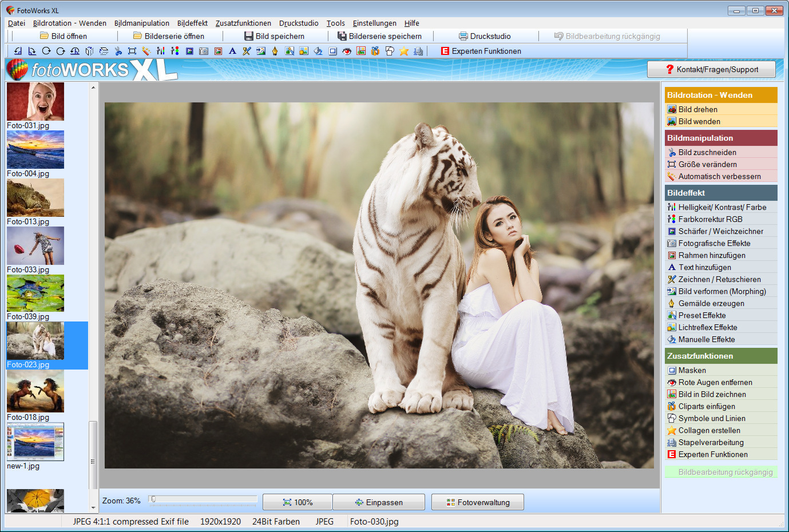789x532 pixels.
Task: Open the Druckstudio menu in menu bar
Action: point(299,23)
